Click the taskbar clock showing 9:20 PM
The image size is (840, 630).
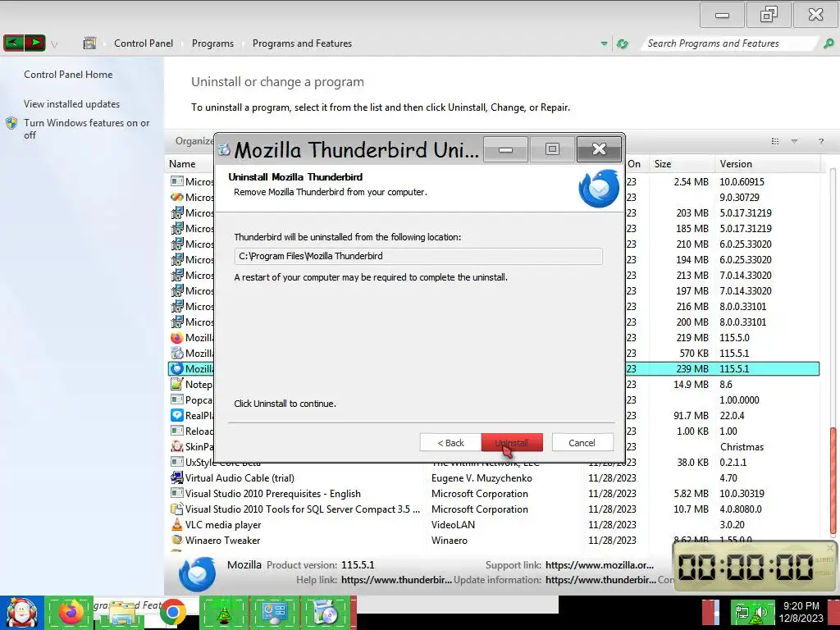pos(801,612)
